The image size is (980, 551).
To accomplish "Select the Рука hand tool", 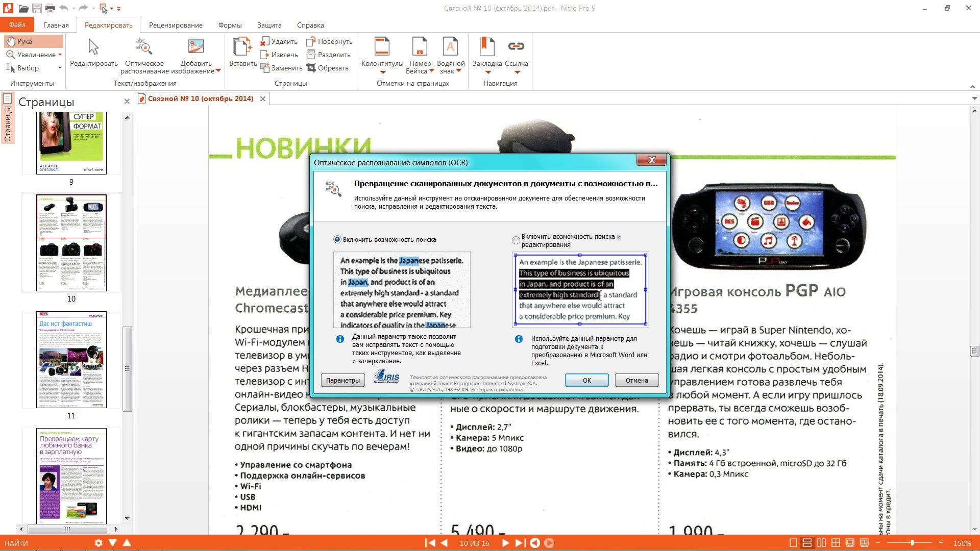I will (34, 41).
